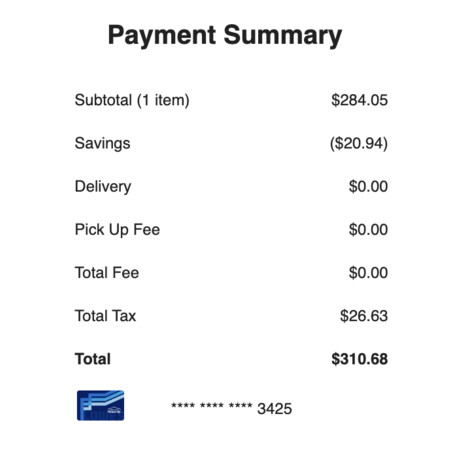This screenshot has width=450, height=450.
Task: Select the Delivery $0.00 amount
Action: [x=368, y=186]
